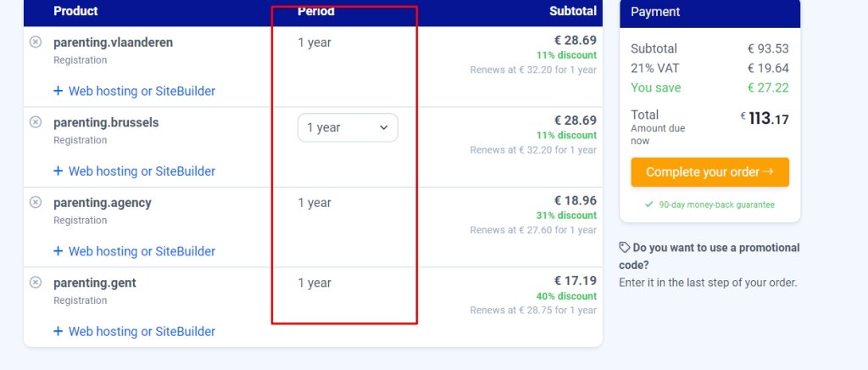The width and height of the screenshot is (868, 370).
Task: Click the promotional code tag icon
Action: (625, 248)
